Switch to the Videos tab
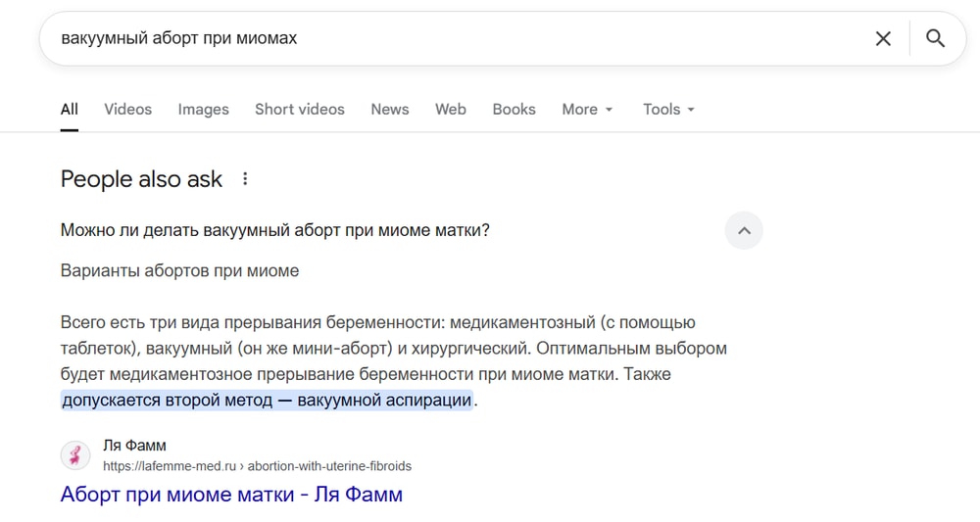Viewport: 980px width, 522px height. [x=128, y=110]
